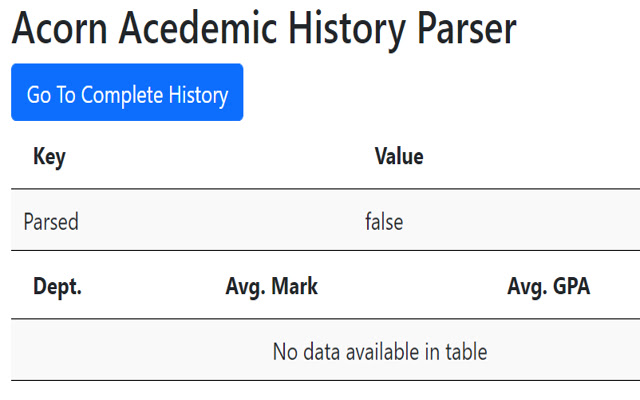Click the No data available in table message
Screen dimensions: 640x400
(x=380, y=352)
